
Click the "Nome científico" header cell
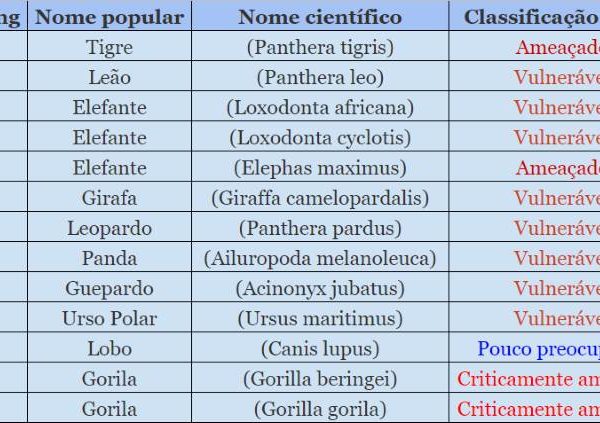click(x=320, y=17)
